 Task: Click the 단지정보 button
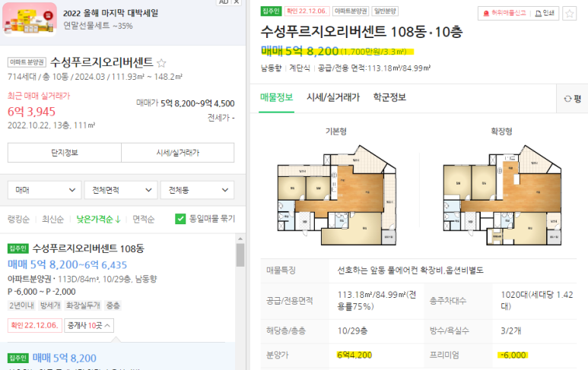point(65,153)
